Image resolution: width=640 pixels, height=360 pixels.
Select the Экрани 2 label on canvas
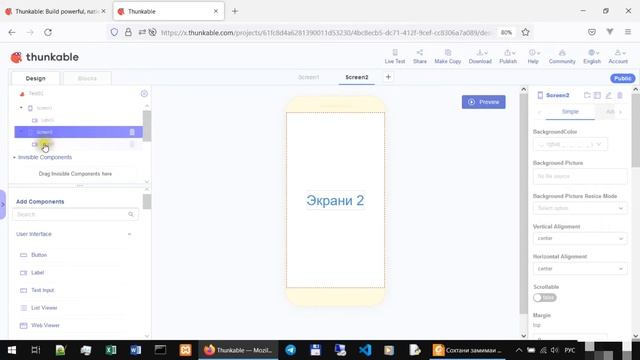[335, 200]
